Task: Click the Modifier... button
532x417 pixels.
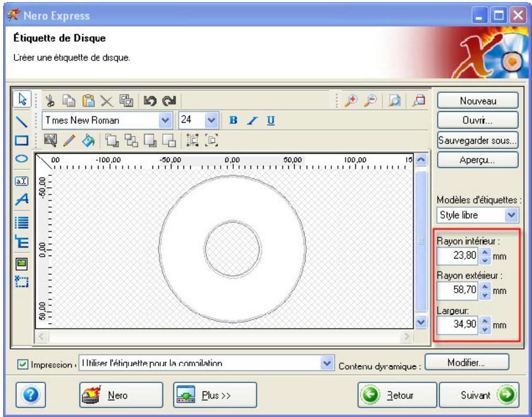Action: coord(467,362)
